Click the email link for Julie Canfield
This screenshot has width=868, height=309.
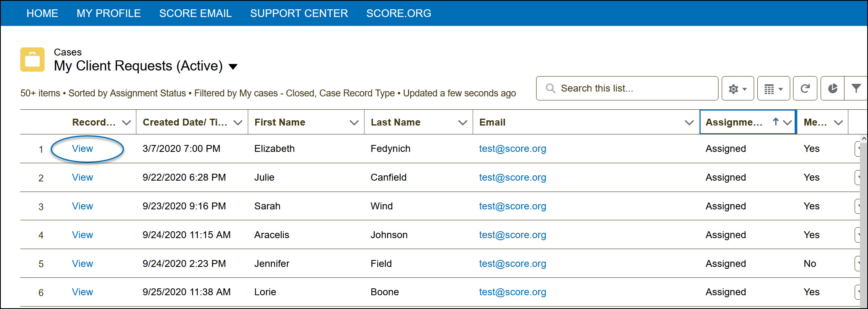click(513, 177)
